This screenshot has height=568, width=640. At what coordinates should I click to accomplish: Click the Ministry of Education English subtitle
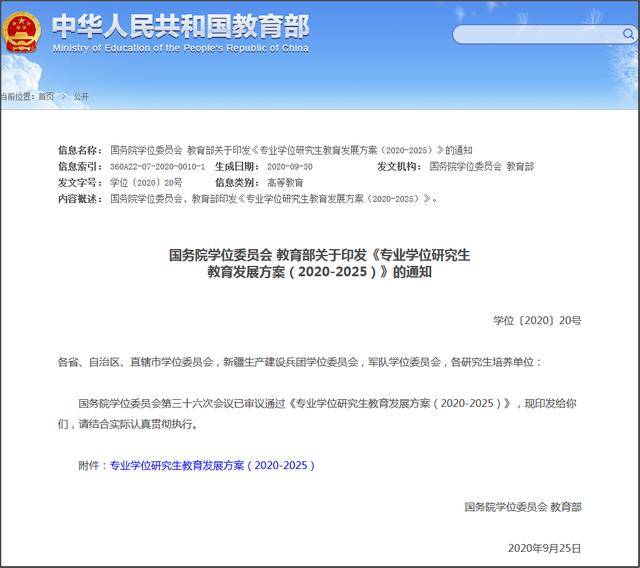pos(180,48)
